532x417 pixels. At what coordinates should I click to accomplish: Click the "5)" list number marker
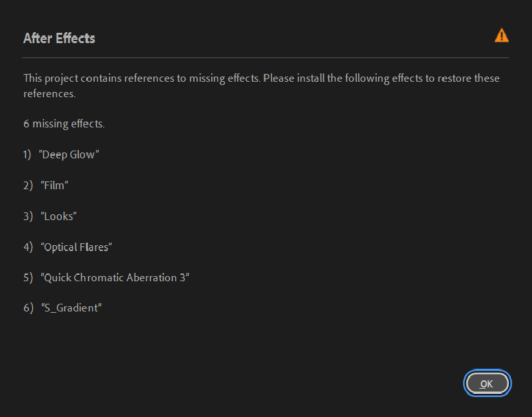[28, 277]
